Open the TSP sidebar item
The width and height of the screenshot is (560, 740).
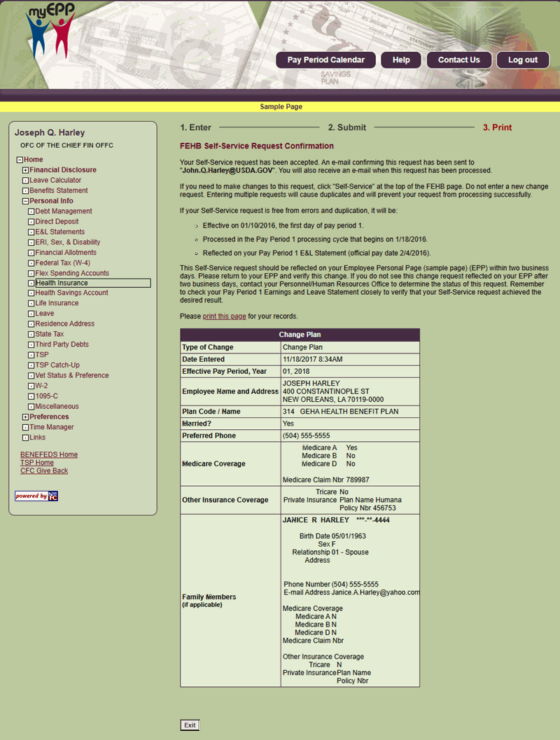[42, 355]
